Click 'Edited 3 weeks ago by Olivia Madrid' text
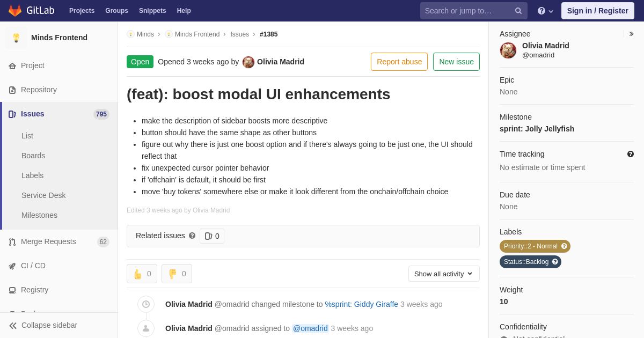The width and height of the screenshot is (644, 338). (x=178, y=210)
